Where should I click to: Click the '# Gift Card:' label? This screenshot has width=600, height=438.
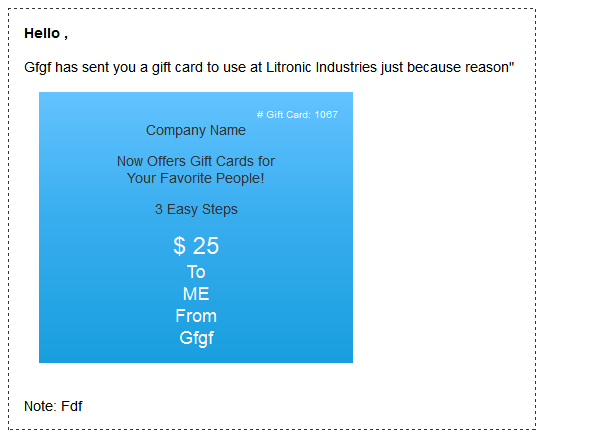[x=284, y=114]
